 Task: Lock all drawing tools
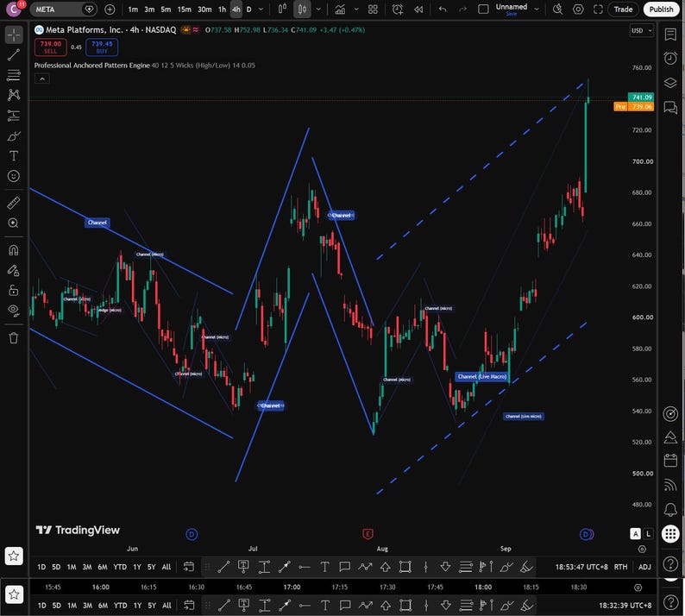(x=14, y=290)
